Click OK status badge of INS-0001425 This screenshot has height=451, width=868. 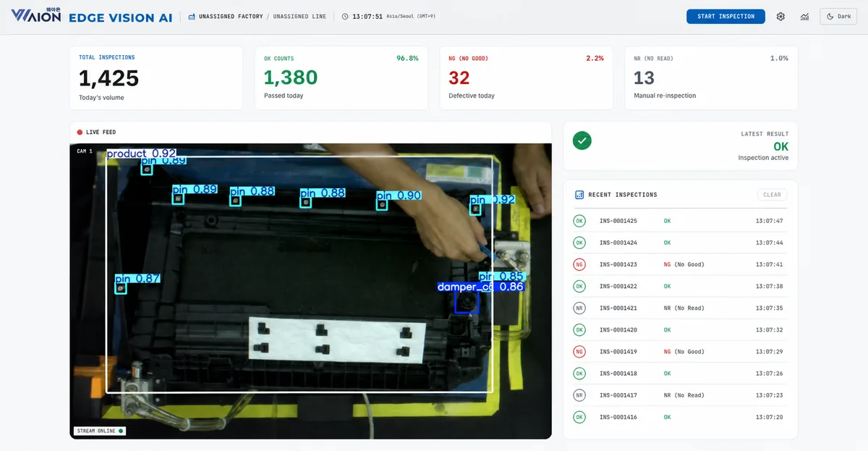point(579,221)
